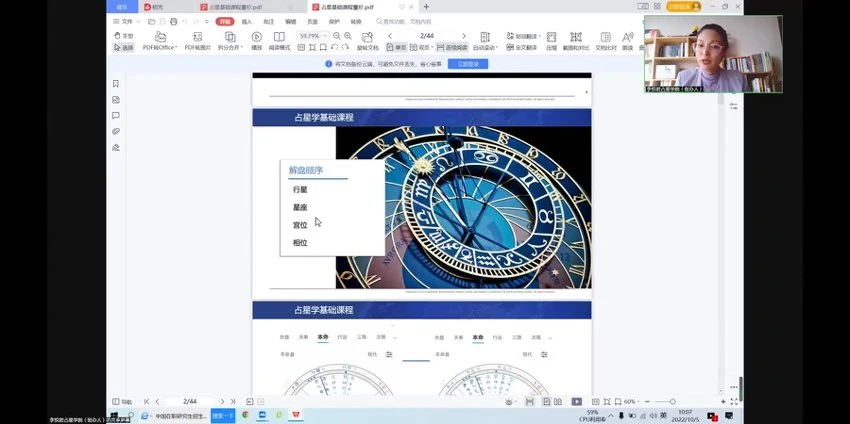Screen dimensions: 850x424
Task: Open Document Compare (文档比对) tool
Action: pos(606,41)
